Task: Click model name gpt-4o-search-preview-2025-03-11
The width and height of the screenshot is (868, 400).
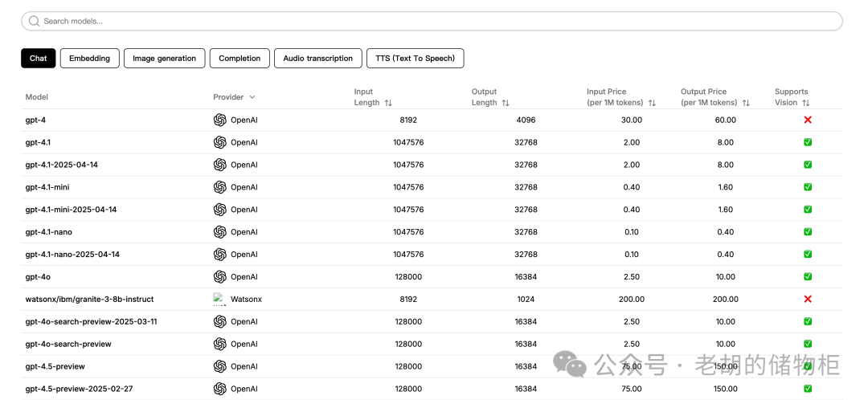Action: point(92,321)
